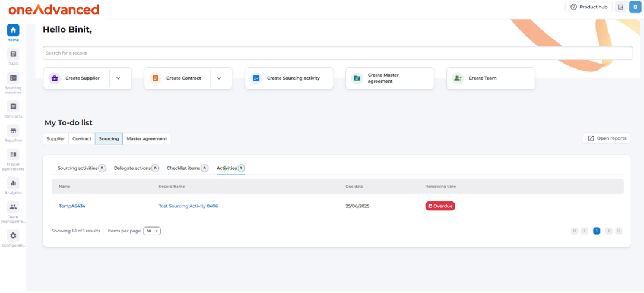This screenshot has width=644, height=293.
Task: Click the Create Master agreement icon
Action: point(357,78)
